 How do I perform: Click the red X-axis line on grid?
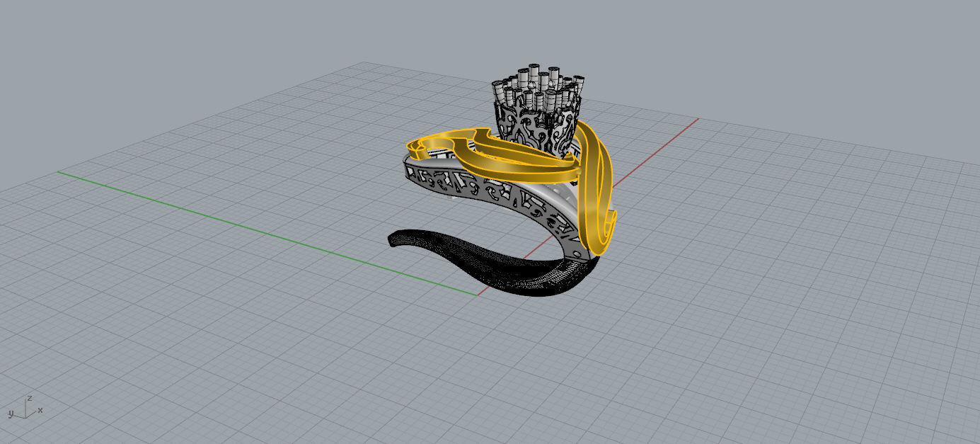(x=655, y=152)
